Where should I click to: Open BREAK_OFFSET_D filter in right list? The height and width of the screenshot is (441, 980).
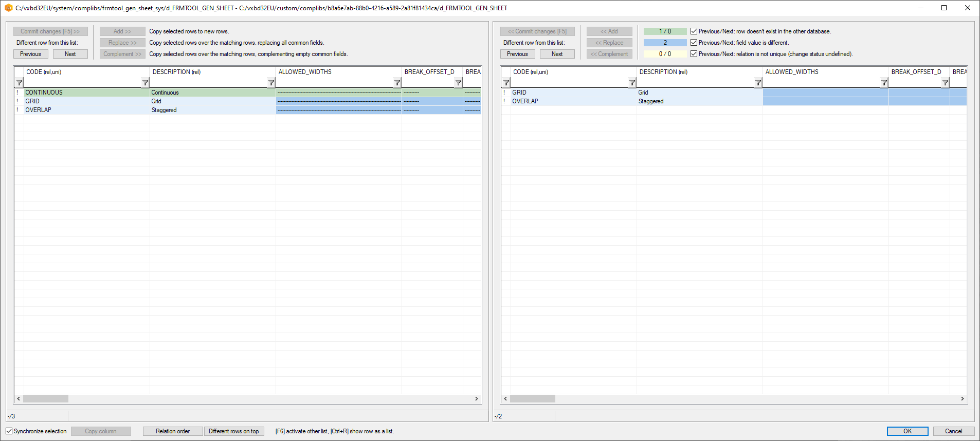click(x=945, y=83)
